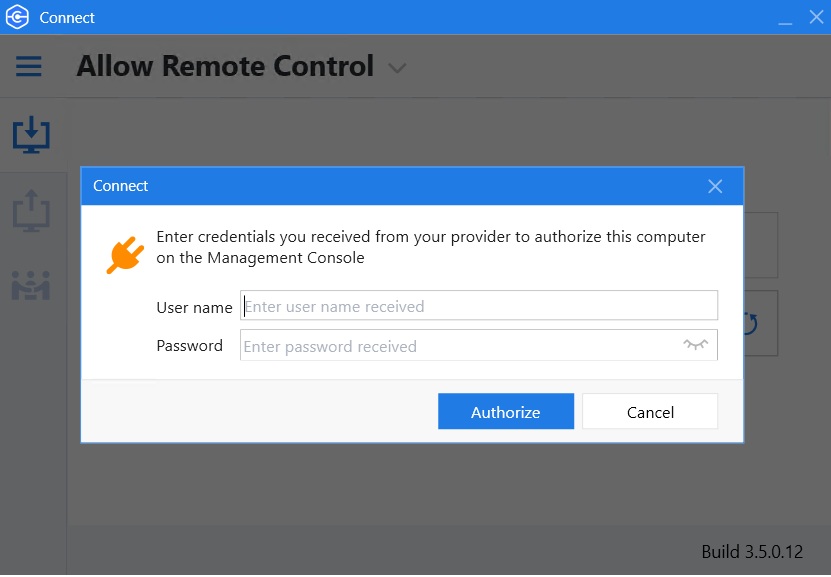
Task: Open the hamburger menu
Action: (x=29, y=67)
